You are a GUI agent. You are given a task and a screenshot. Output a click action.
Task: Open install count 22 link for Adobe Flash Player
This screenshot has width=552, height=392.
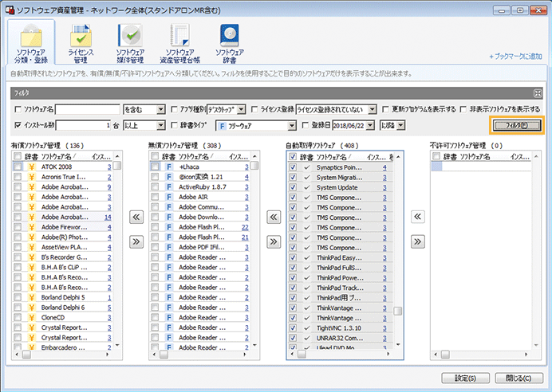(x=245, y=227)
